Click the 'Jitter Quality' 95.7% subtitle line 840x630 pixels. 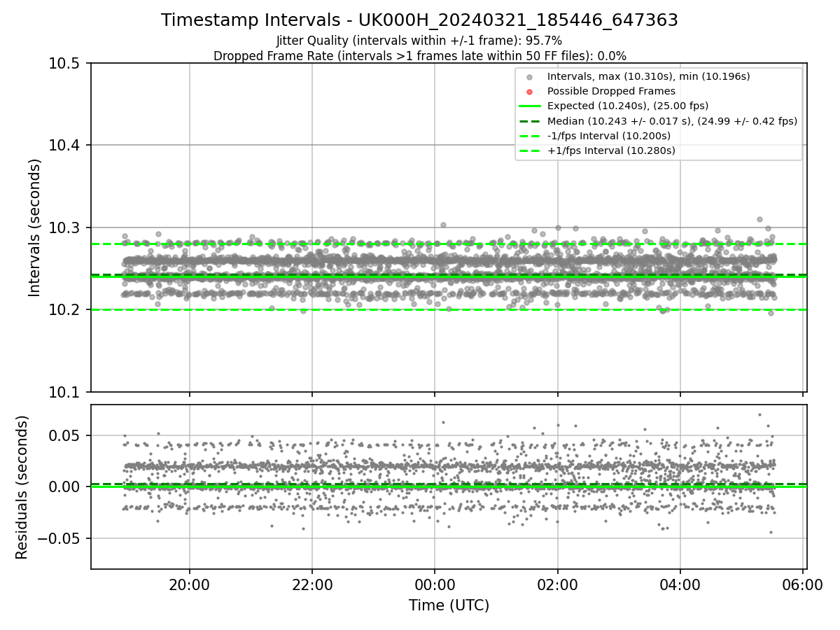[419, 41]
